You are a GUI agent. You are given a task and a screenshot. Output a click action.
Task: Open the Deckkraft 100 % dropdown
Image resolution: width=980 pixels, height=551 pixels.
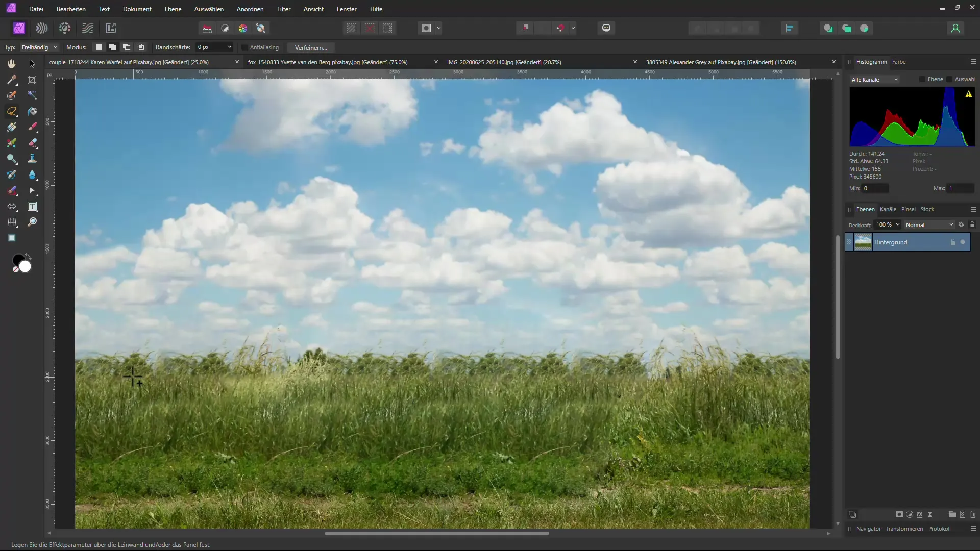[888, 224]
